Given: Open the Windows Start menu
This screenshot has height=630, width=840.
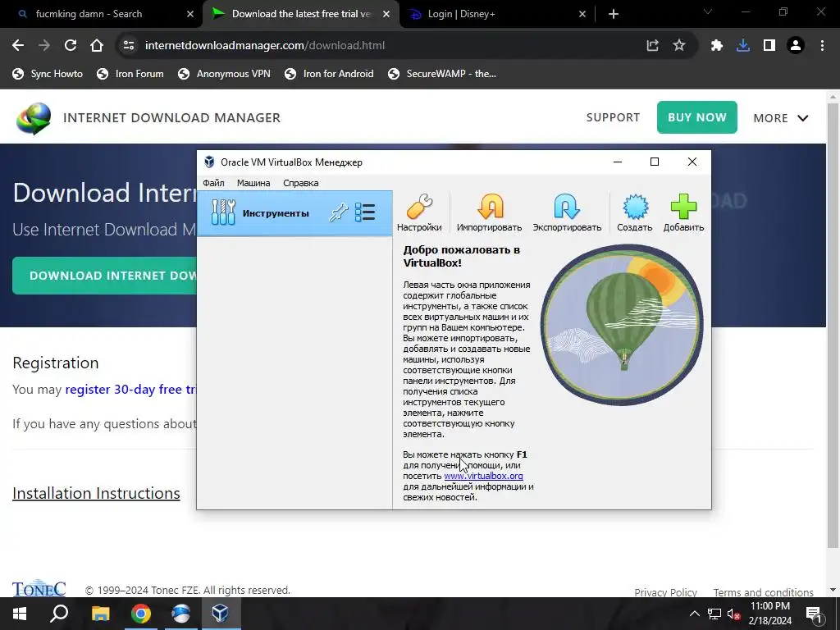Looking at the screenshot, I should [x=20, y=614].
